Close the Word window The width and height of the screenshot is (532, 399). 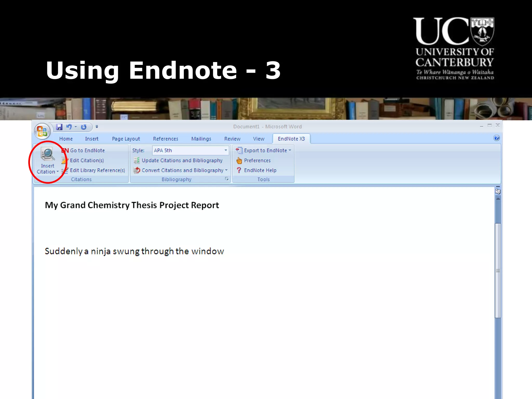tap(497, 125)
